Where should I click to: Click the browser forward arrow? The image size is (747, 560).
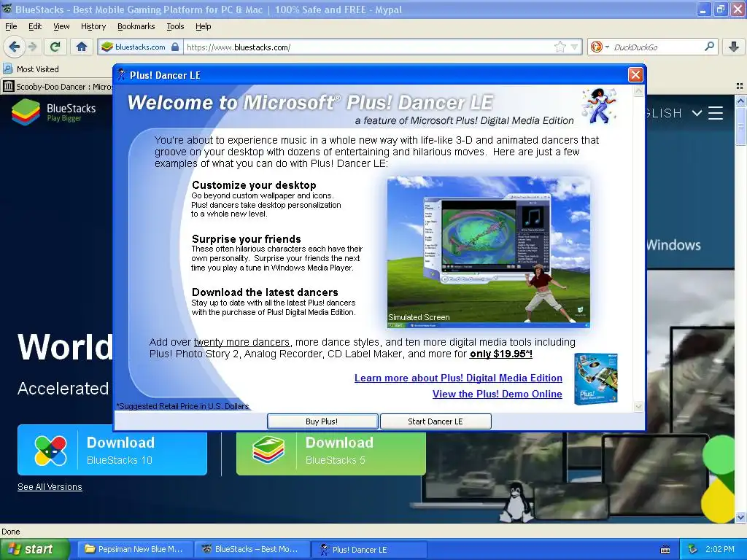click(32, 47)
